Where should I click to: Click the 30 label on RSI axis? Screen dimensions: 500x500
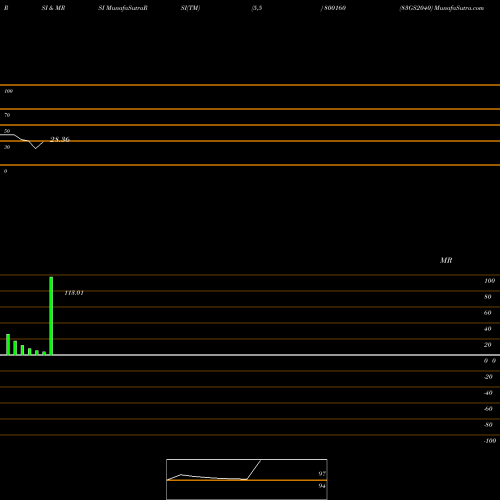click(x=7, y=147)
